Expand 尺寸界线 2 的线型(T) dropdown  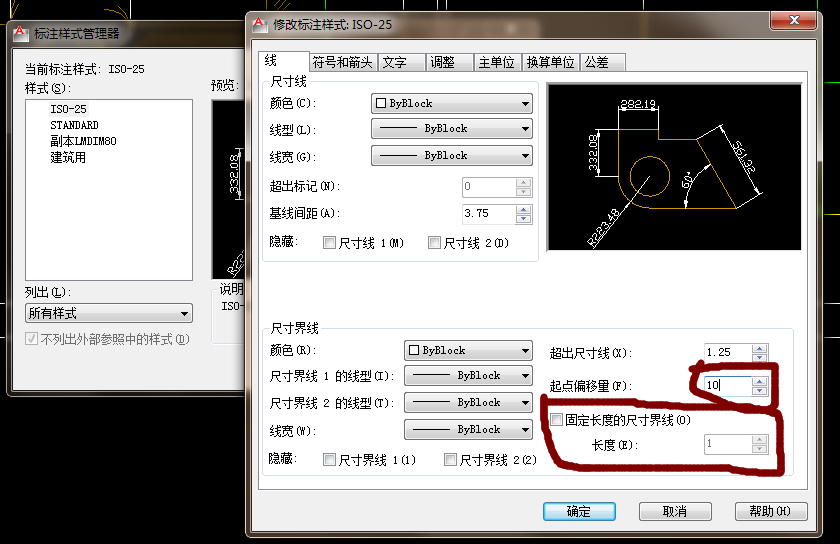pos(468,403)
